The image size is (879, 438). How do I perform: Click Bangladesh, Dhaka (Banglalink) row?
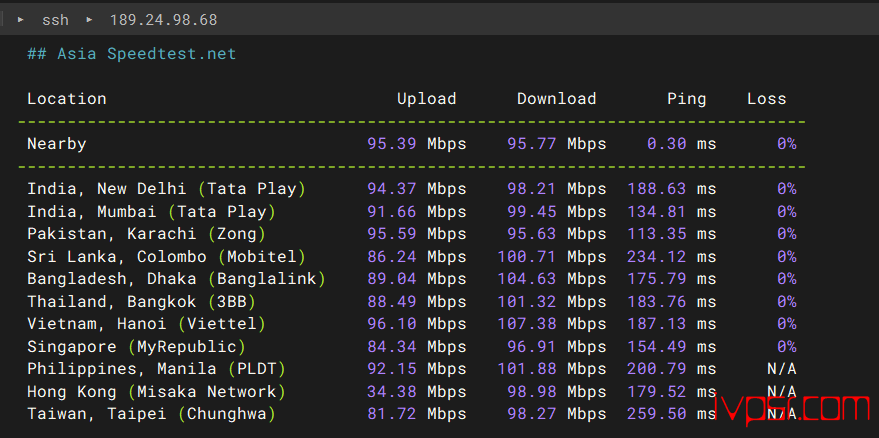[412, 279]
